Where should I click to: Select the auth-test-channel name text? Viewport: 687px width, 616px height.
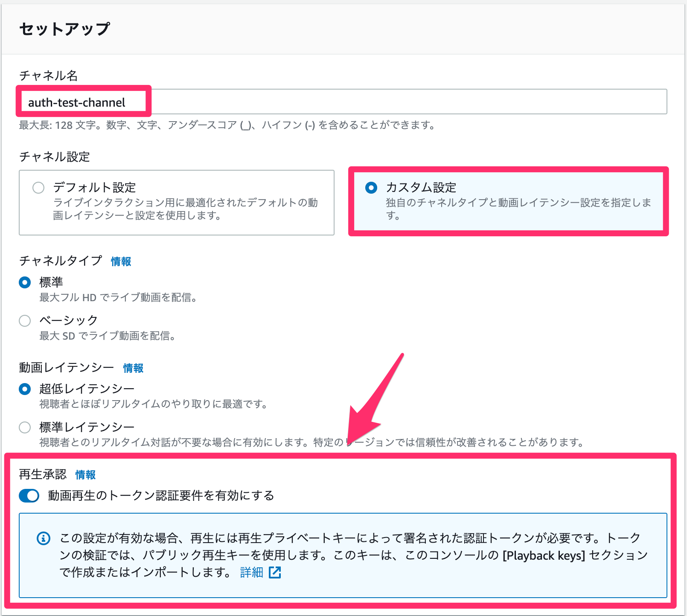coord(76,102)
